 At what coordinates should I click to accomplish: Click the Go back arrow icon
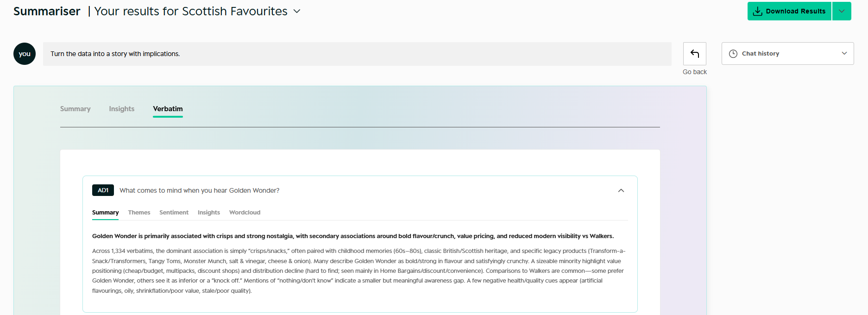(x=695, y=54)
